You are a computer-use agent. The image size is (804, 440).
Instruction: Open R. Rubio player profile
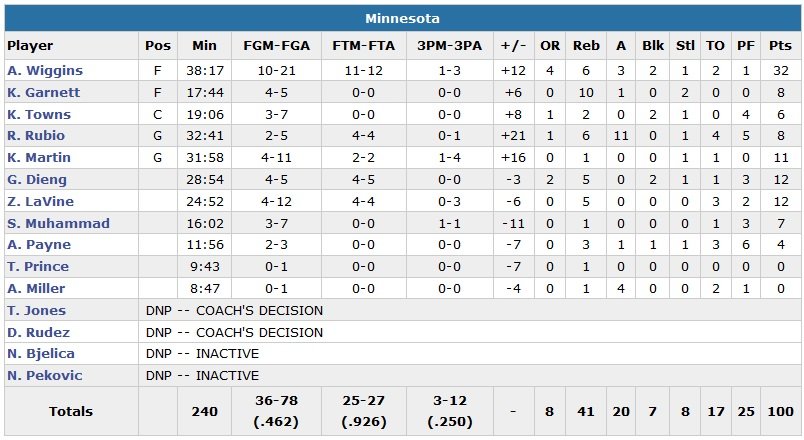tap(37, 136)
